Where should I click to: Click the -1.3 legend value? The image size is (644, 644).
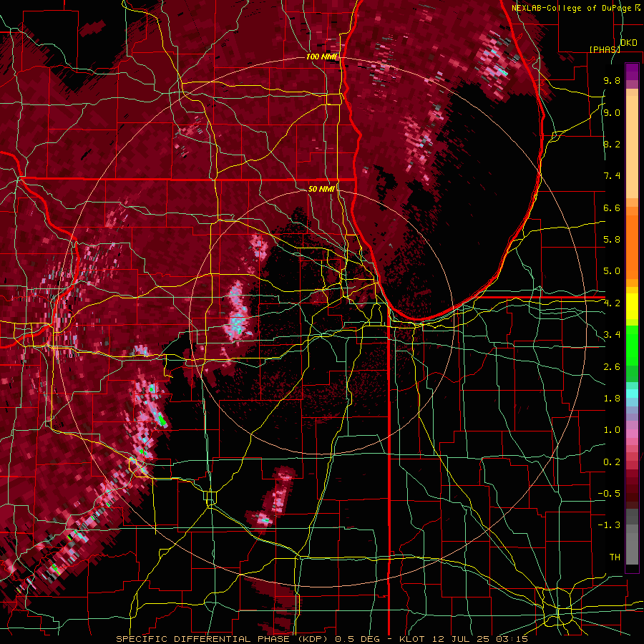click(609, 525)
